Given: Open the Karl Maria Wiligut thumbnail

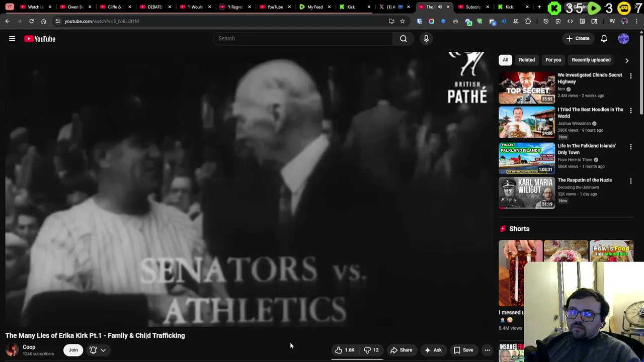Looking at the screenshot, I should pos(527,193).
